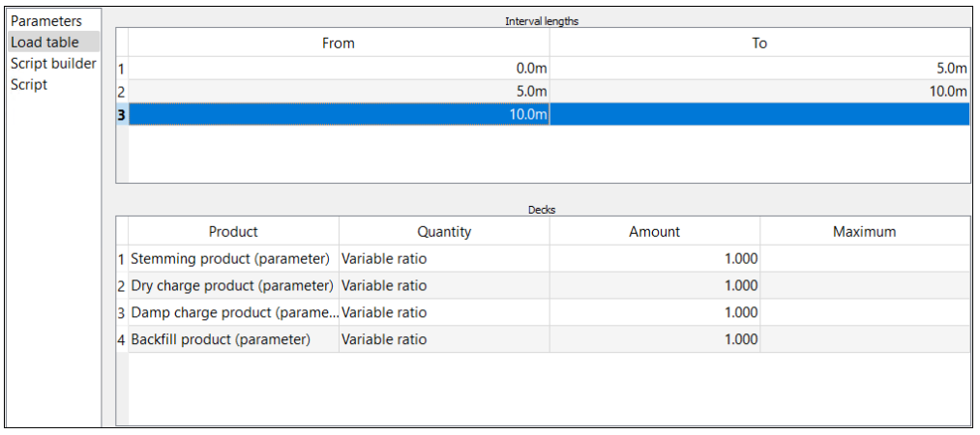Click the From column header

(x=339, y=43)
